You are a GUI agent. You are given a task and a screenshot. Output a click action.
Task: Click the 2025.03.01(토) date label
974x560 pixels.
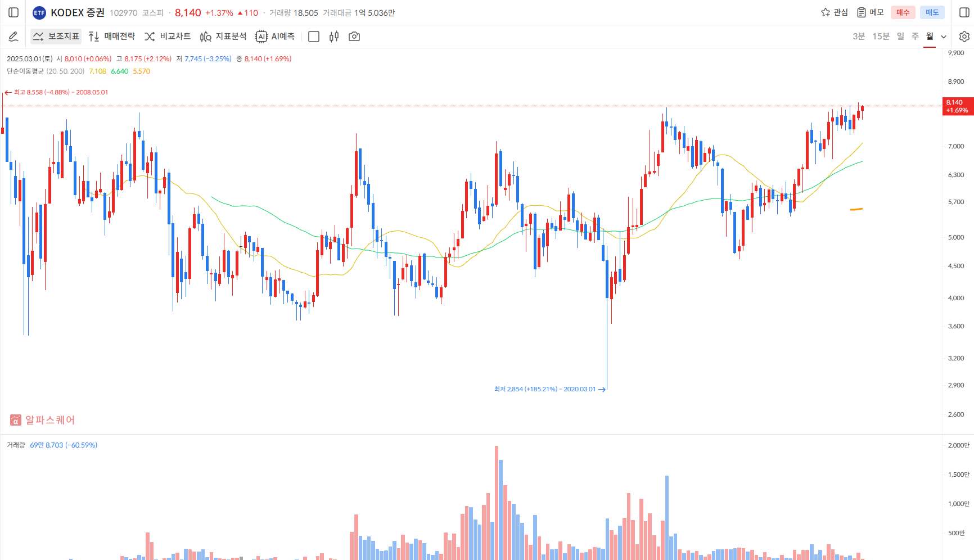(29, 58)
